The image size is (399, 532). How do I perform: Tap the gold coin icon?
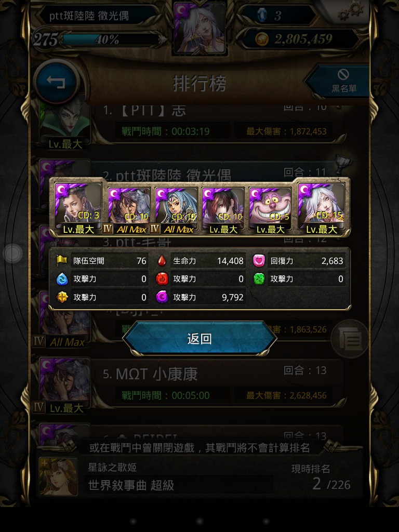(x=262, y=39)
